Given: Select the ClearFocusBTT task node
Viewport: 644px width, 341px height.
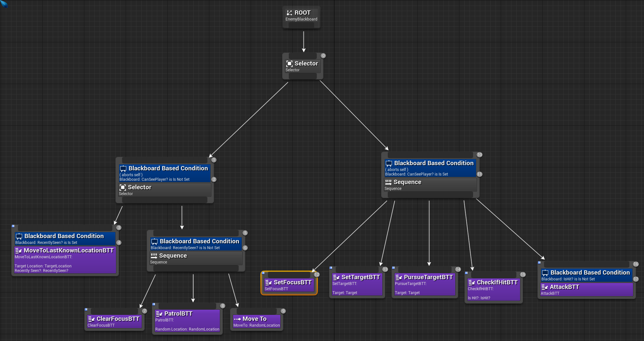Looking at the screenshot, I should (114, 321).
